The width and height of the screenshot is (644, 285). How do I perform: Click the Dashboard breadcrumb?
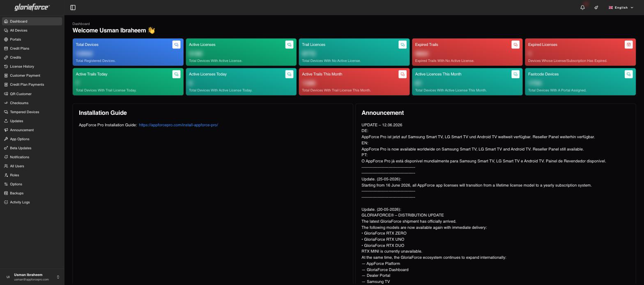coord(81,24)
